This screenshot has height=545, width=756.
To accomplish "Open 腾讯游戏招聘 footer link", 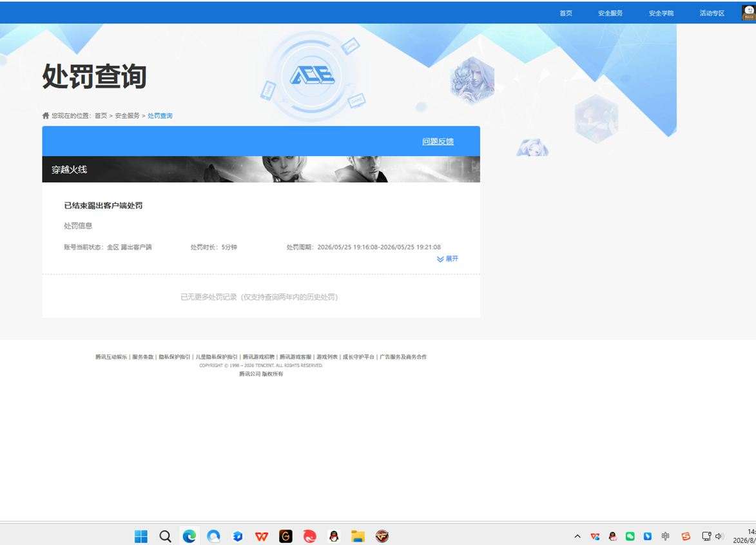I will pyautogui.click(x=258, y=357).
